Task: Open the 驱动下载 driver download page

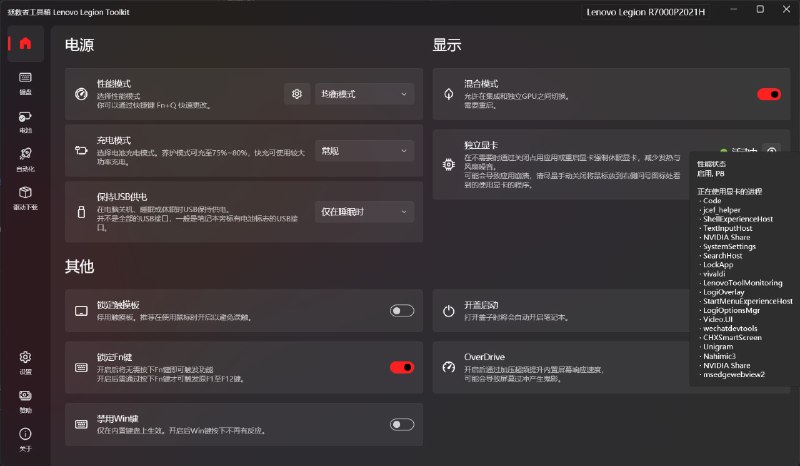Action: click(25, 196)
